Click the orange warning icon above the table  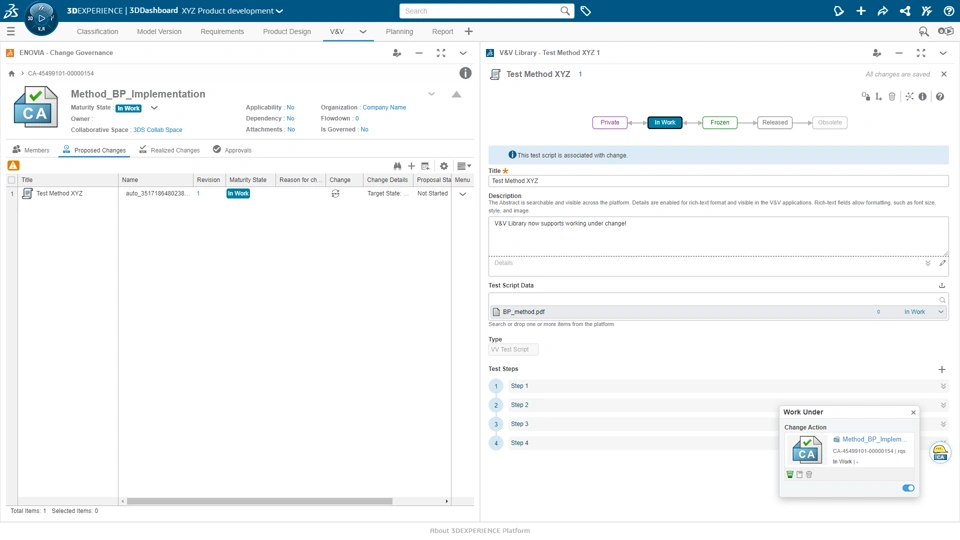click(13, 165)
